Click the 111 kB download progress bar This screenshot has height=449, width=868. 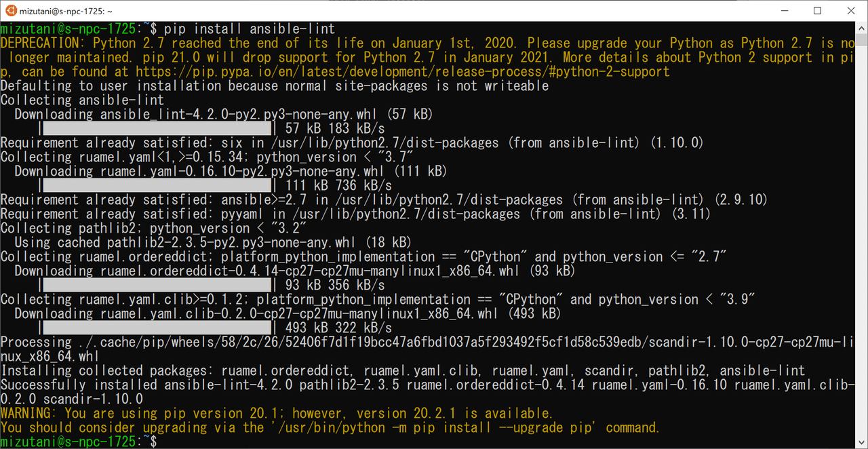(x=155, y=186)
